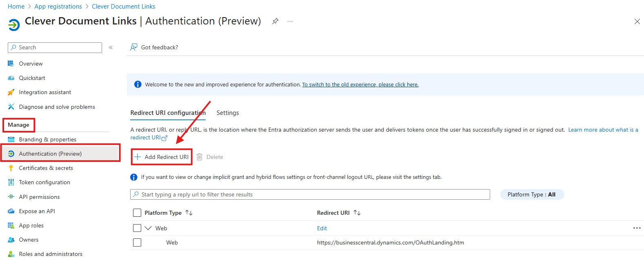Screen dimensions: 644x260
Task: Click the Token configuration bars icon
Action: coord(11,182)
